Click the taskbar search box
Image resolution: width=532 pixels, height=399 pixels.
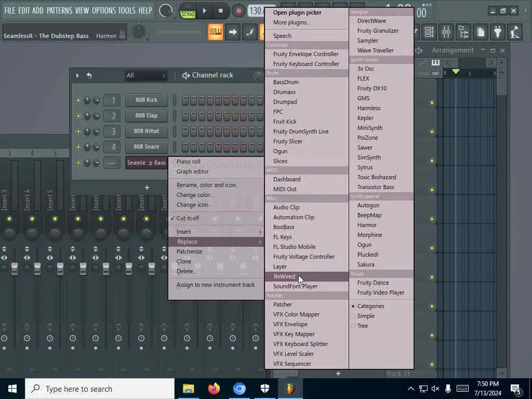(100, 389)
